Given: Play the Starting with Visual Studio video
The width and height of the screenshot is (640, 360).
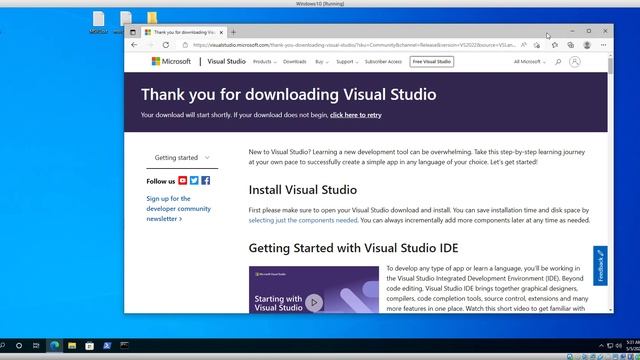Looking at the screenshot, I should 314,302.
